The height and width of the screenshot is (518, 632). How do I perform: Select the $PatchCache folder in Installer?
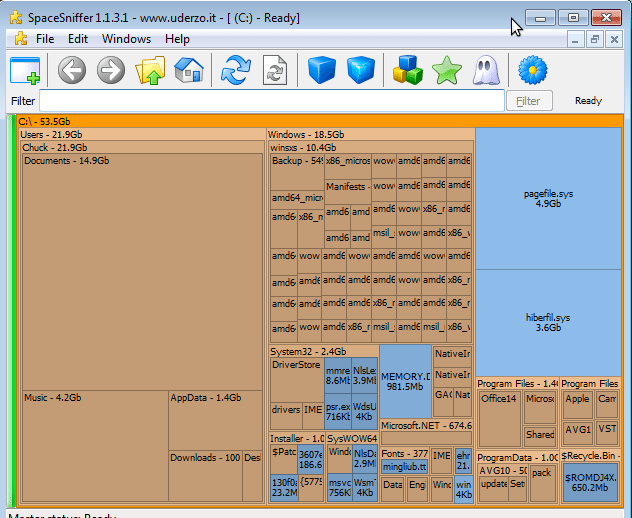pyautogui.click(x=284, y=459)
